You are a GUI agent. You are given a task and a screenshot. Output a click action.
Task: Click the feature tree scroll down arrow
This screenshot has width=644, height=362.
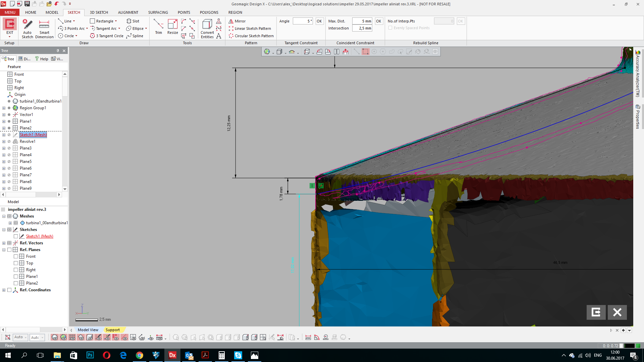coord(65,189)
